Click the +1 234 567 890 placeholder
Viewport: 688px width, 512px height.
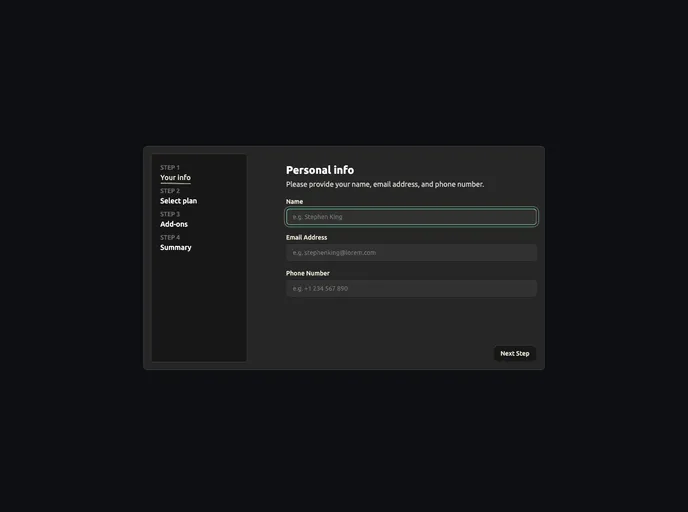[x=320, y=289]
